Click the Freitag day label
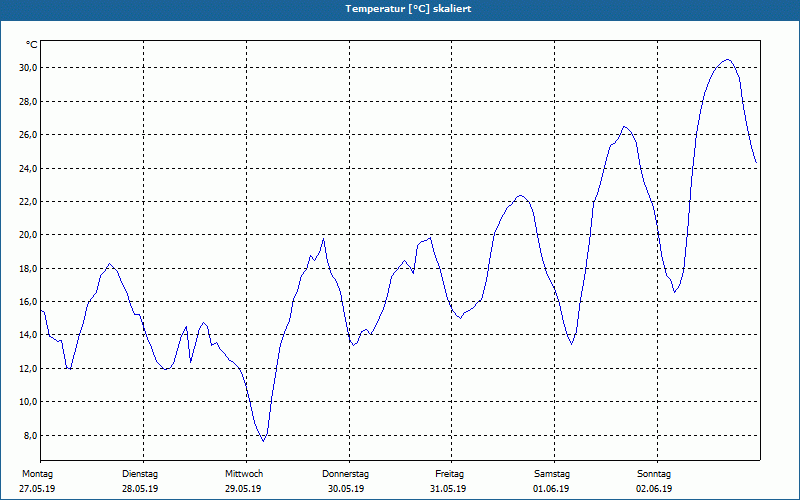This screenshot has height=500, width=800. (449, 474)
